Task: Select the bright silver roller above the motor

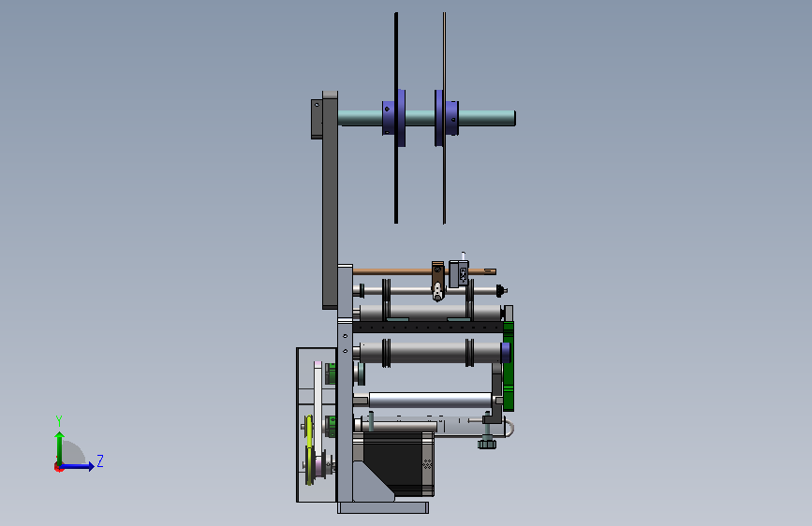Action: click(430, 401)
